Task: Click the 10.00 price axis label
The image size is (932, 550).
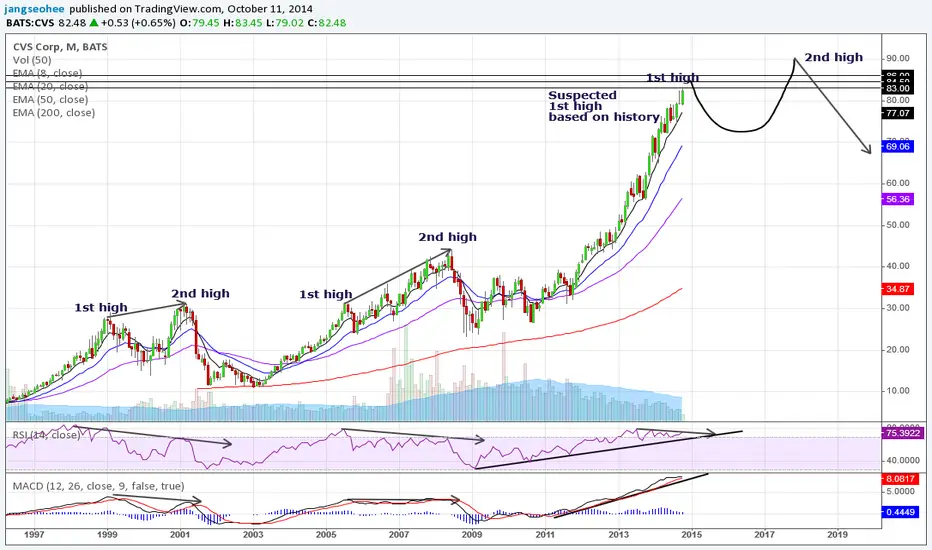Action: tap(898, 391)
